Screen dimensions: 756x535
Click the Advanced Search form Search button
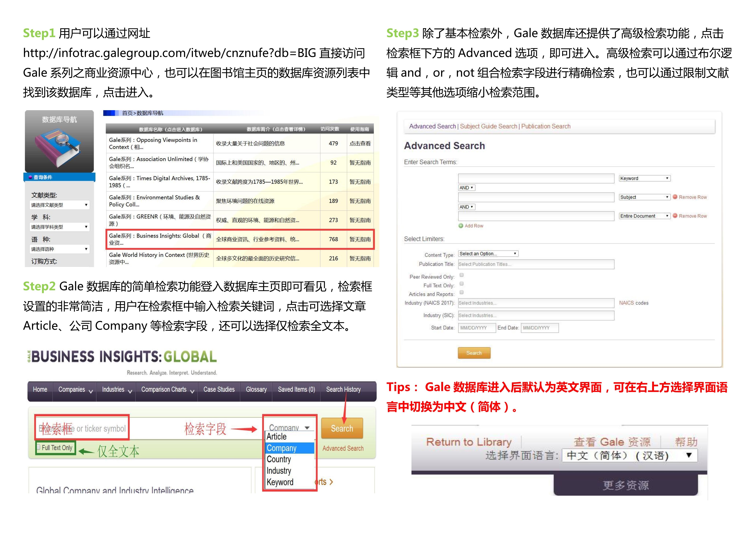[x=474, y=353]
